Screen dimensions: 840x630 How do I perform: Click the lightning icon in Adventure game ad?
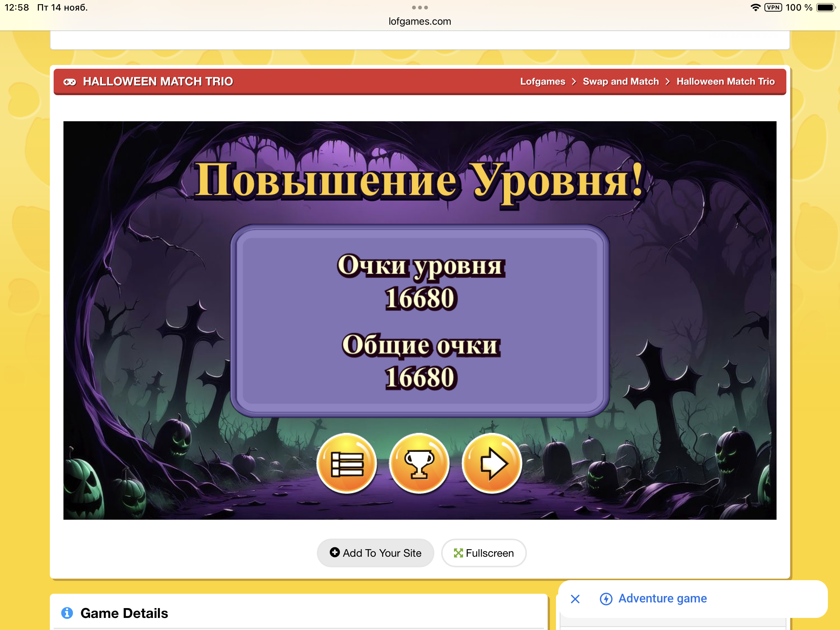pos(606,599)
